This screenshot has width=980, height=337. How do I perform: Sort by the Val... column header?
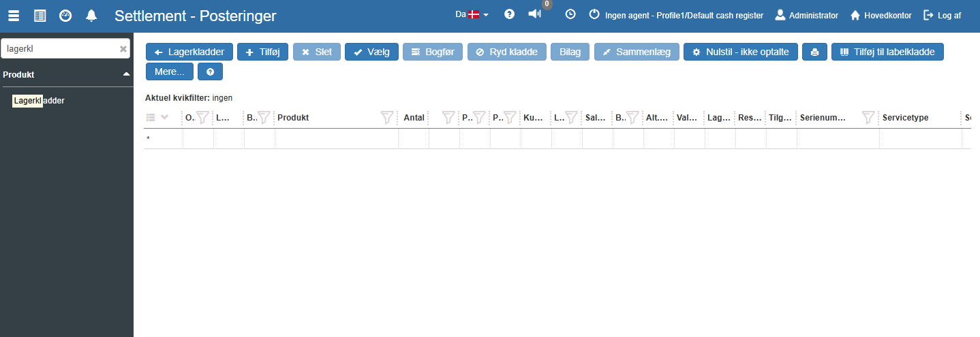click(x=687, y=118)
